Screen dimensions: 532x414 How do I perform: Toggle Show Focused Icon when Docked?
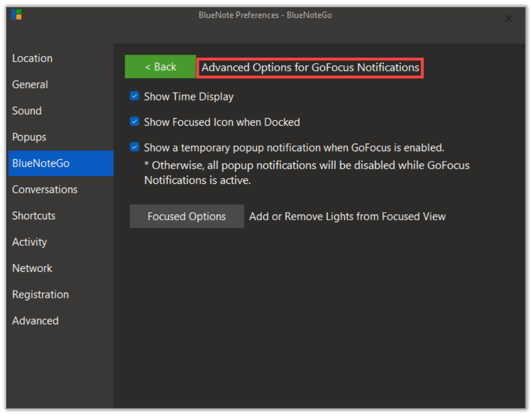[x=134, y=121]
